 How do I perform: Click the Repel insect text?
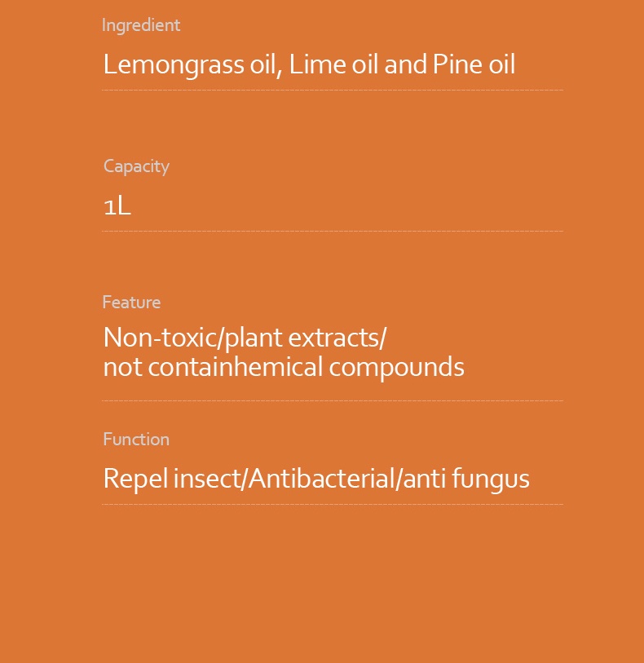point(172,479)
